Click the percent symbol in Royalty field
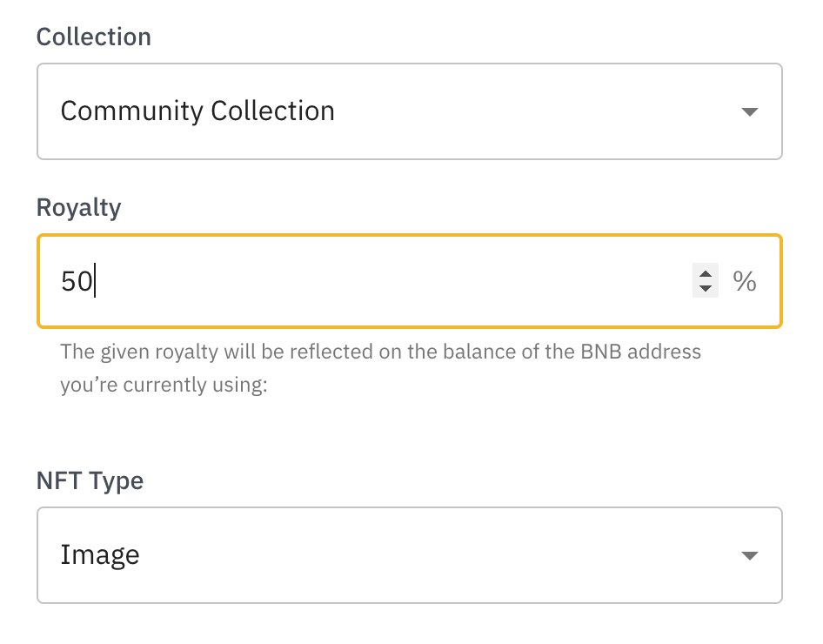Screen dimensions: 823x644 click(x=745, y=281)
